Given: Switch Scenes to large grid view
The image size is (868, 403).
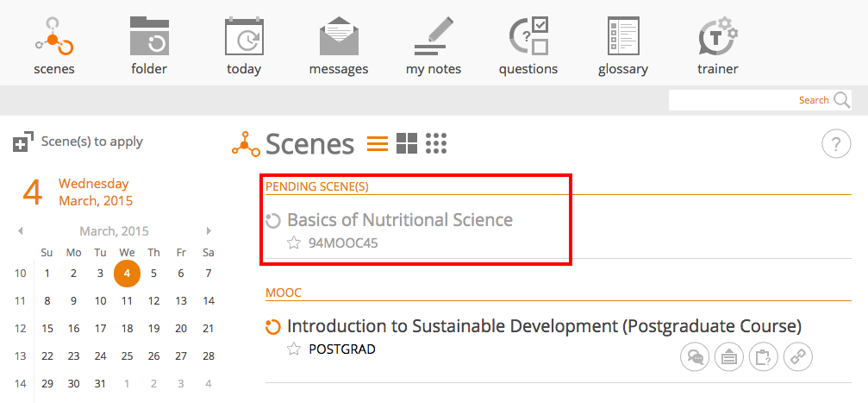Looking at the screenshot, I should pyautogui.click(x=407, y=143).
